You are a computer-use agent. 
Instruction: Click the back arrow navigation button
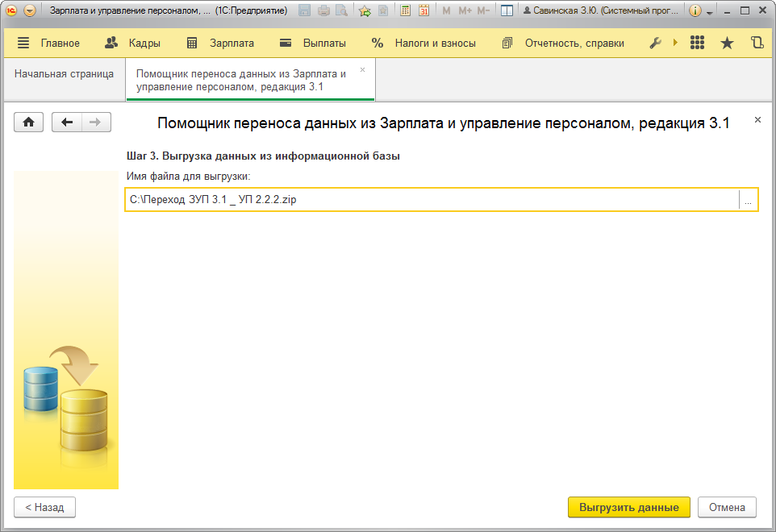click(x=67, y=122)
